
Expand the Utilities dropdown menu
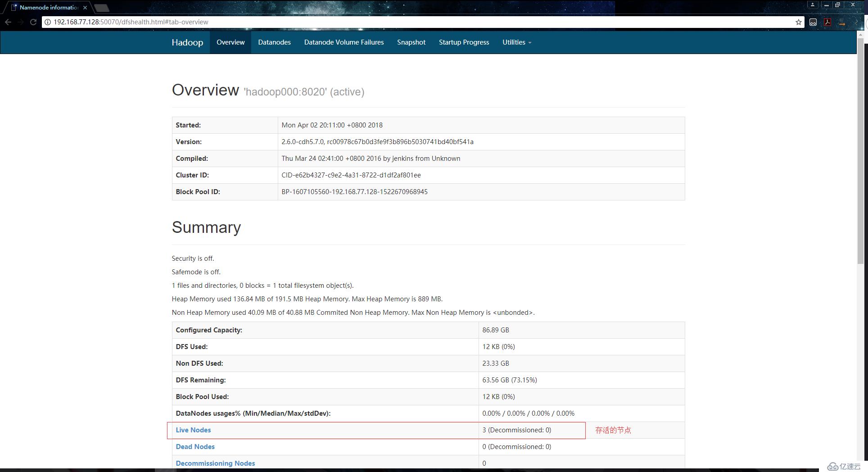click(517, 42)
